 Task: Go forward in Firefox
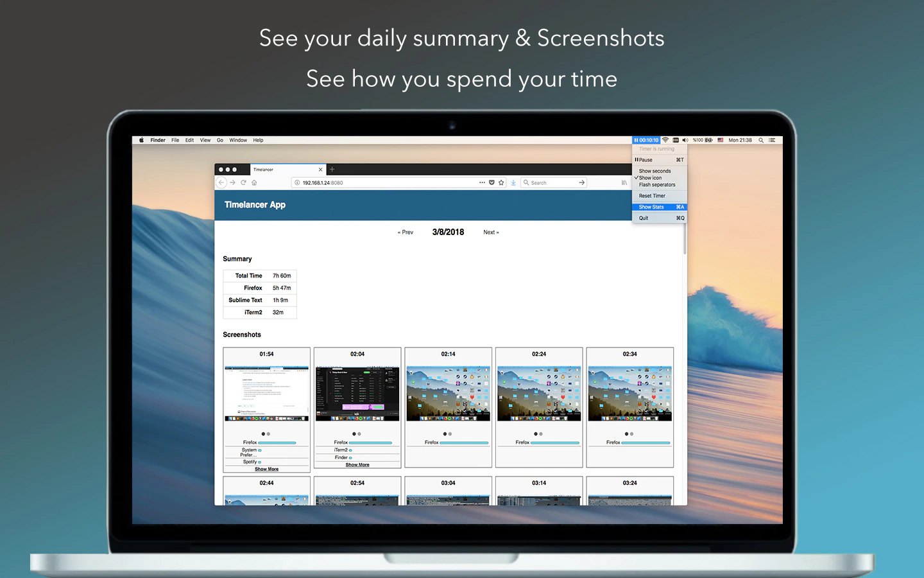tap(232, 182)
